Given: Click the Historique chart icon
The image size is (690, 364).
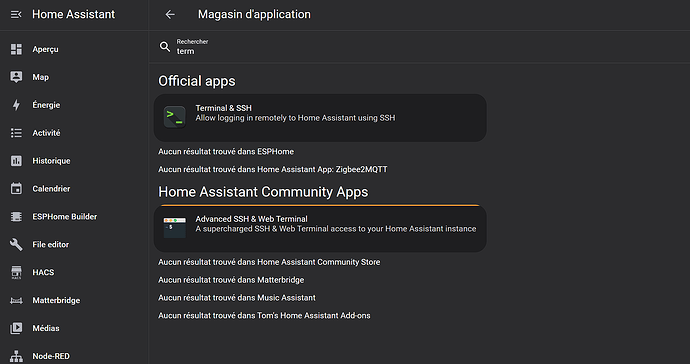Looking at the screenshot, I should click(x=16, y=161).
